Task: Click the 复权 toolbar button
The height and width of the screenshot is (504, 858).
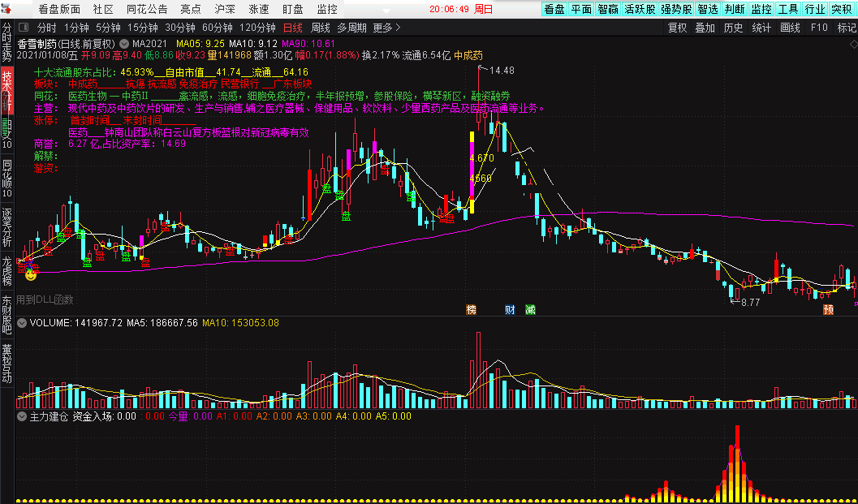Action: (678, 28)
